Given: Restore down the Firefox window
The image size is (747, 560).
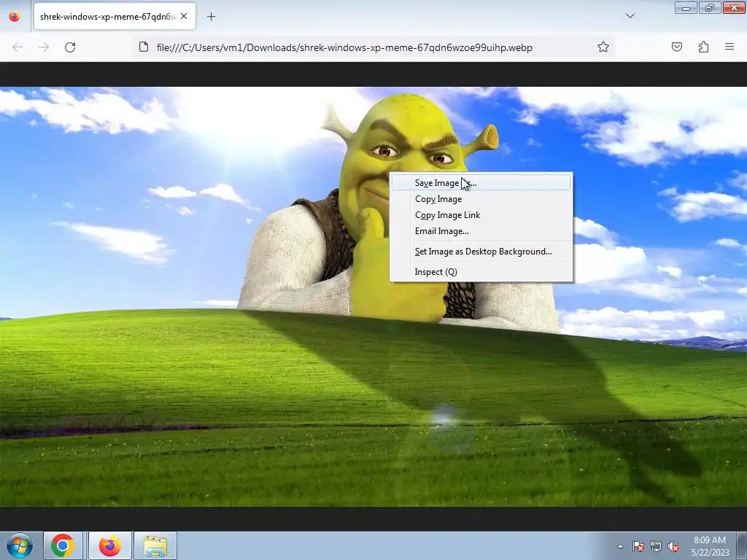Looking at the screenshot, I should click(x=710, y=8).
